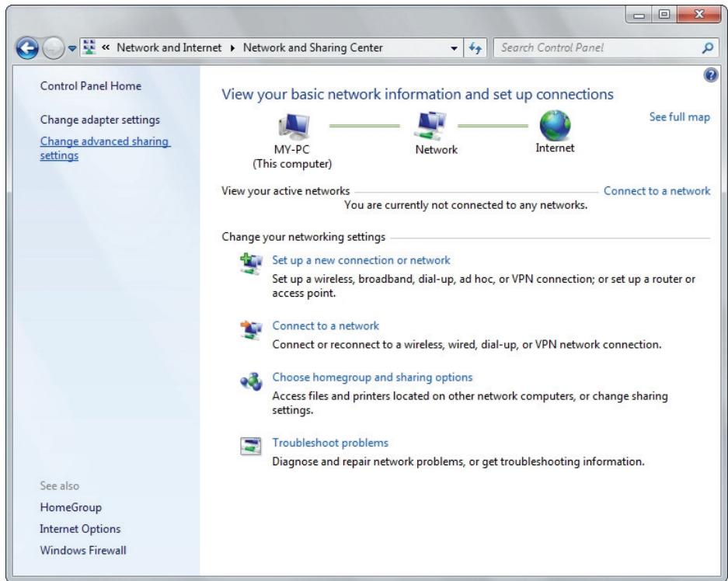The image size is (728, 581).
Task: Click the greyed Forward arrow button
Action: pos(54,48)
